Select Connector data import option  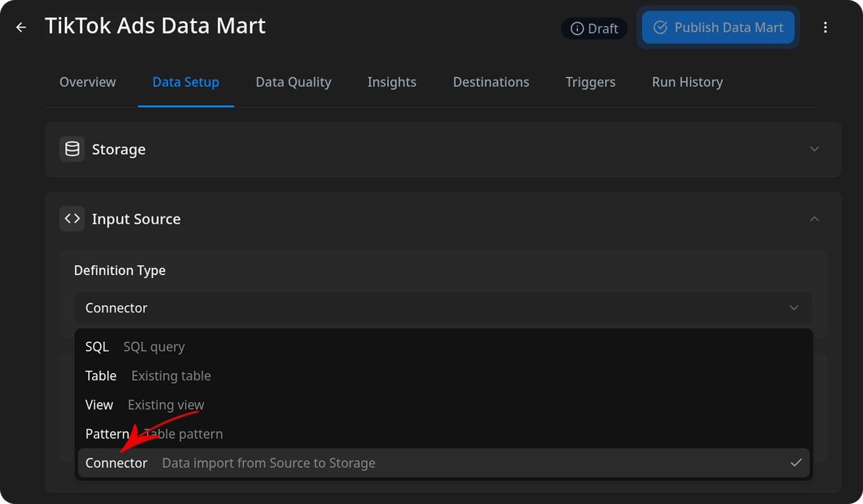444,463
